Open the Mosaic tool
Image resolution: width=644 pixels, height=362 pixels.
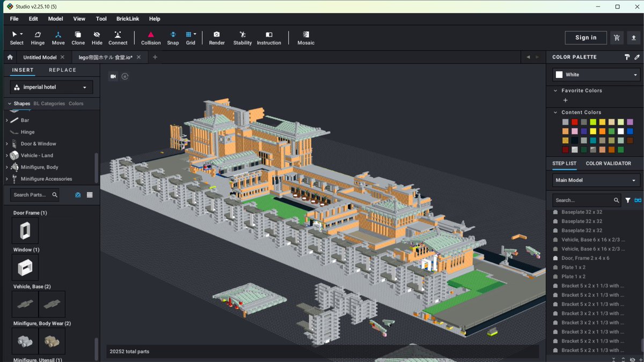(306, 38)
